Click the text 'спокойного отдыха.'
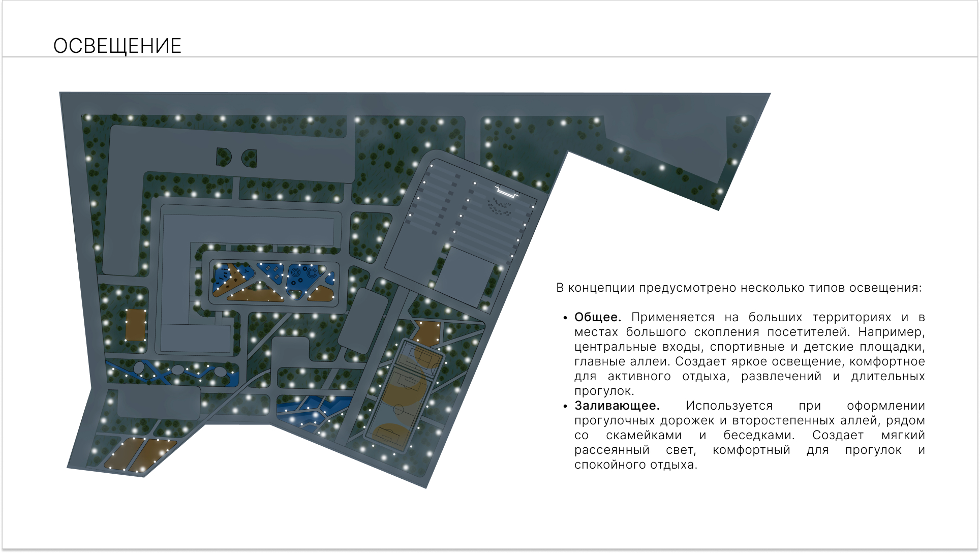Viewport: 980px width, 553px height. pos(636,465)
